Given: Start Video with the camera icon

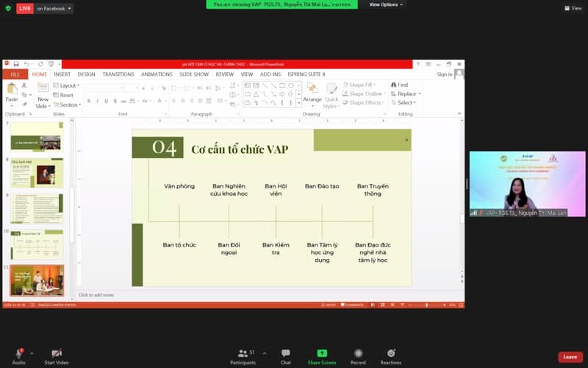Looking at the screenshot, I should (x=57, y=353).
